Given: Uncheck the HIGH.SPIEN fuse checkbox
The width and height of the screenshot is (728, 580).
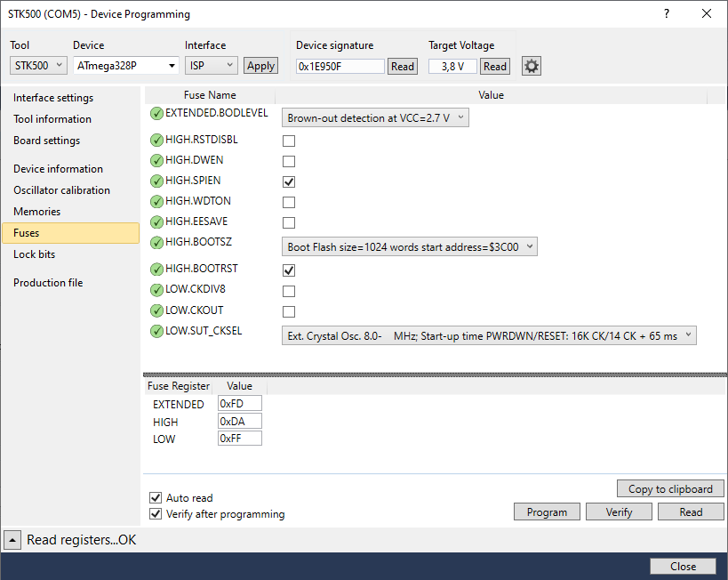Looking at the screenshot, I should tap(289, 181).
